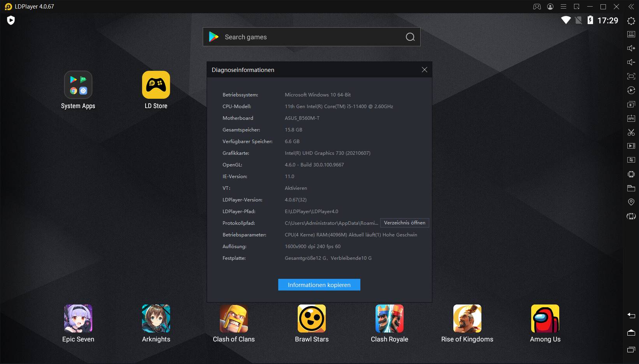
Task: Click the LDPlayer path E:\LDPlayer\LDPlayer4.0
Action: (x=311, y=211)
